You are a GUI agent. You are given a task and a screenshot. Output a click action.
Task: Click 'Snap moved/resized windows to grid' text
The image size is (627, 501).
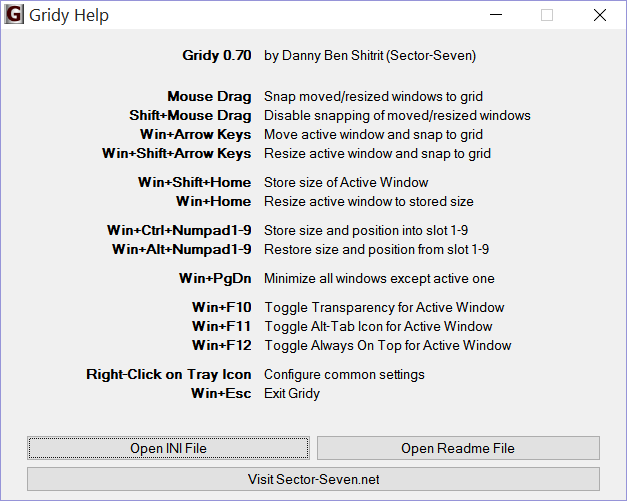(x=373, y=96)
